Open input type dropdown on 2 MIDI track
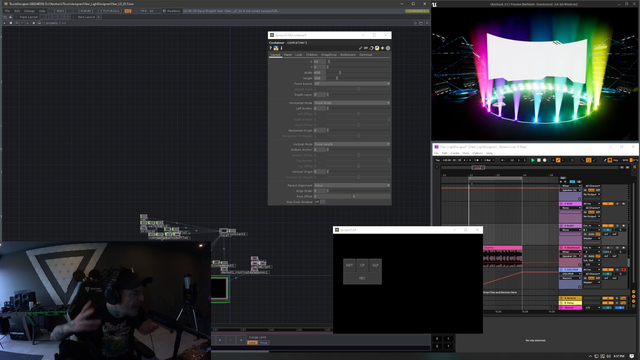The image size is (640, 360). (591, 204)
